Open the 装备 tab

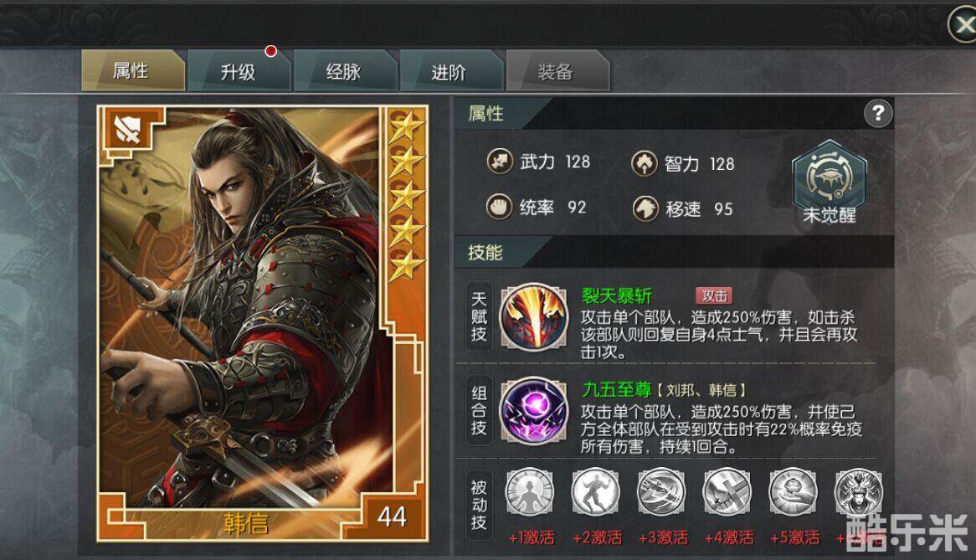557,71
